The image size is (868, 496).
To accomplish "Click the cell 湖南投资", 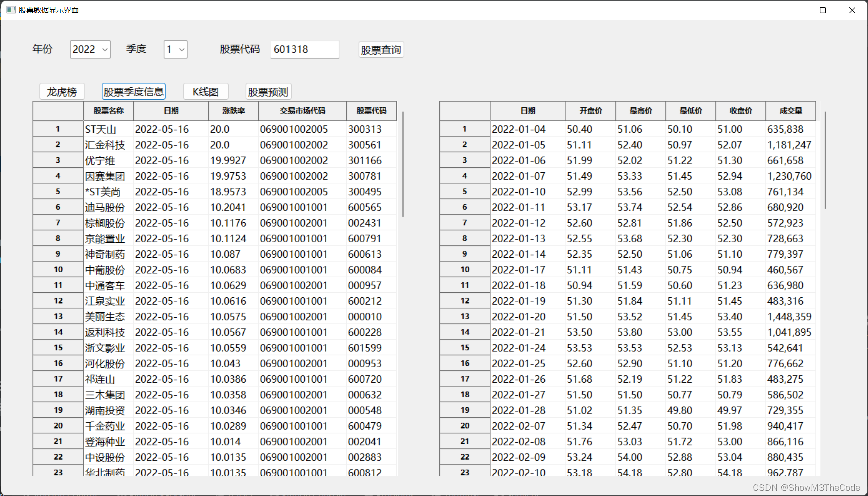I will coord(108,410).
